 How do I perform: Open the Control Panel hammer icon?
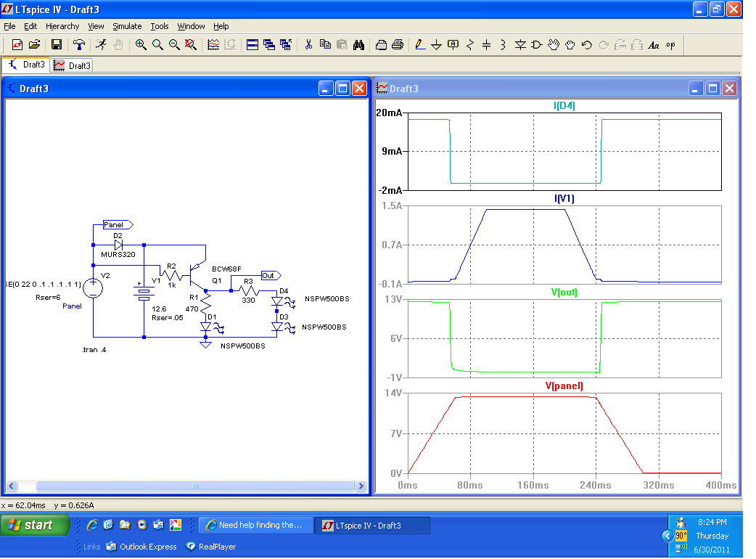78,45
